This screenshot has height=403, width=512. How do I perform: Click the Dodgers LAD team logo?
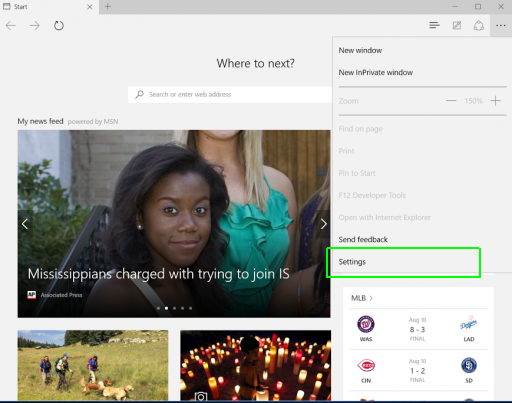pos(469,324)
